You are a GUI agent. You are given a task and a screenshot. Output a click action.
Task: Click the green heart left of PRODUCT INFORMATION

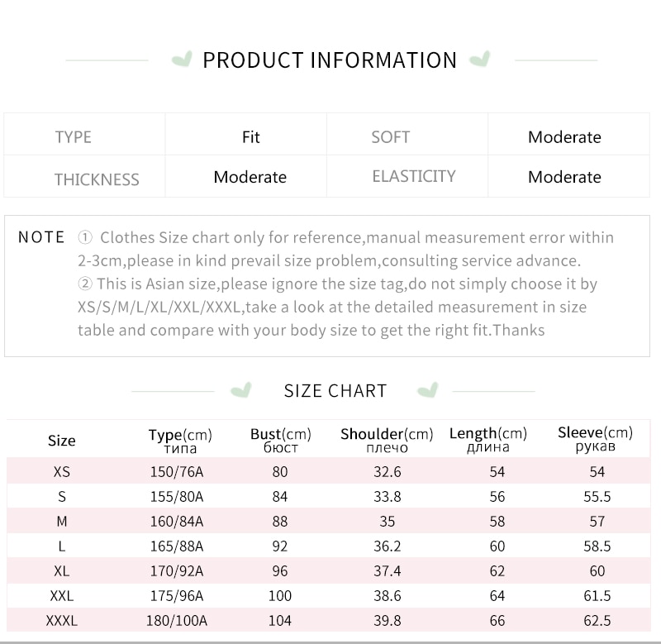coord(182,59)
